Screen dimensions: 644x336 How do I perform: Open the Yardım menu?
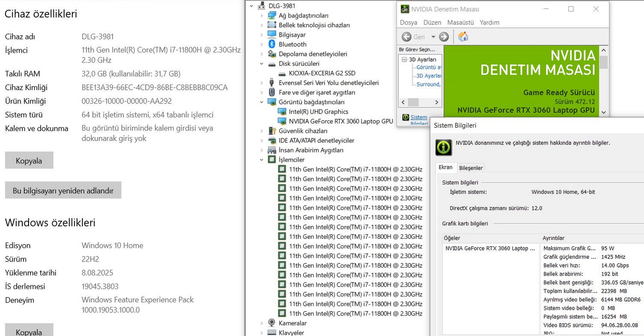(489, 23)
